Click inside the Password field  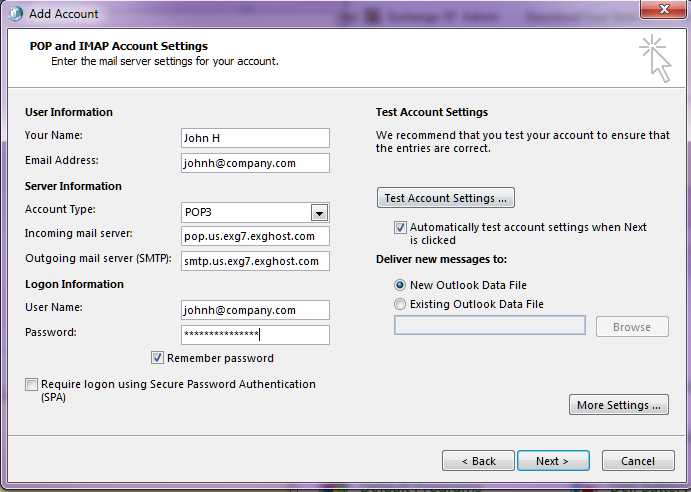255,335
